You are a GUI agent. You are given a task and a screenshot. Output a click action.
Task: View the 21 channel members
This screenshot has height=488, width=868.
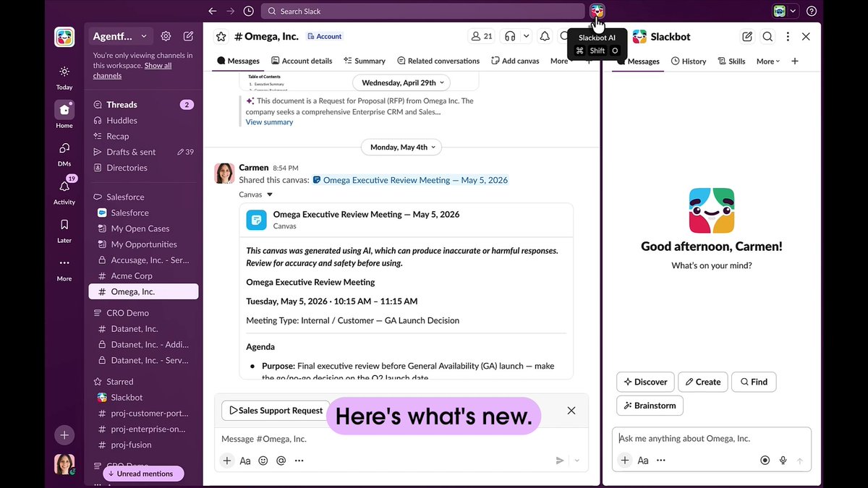click(481, 36)
